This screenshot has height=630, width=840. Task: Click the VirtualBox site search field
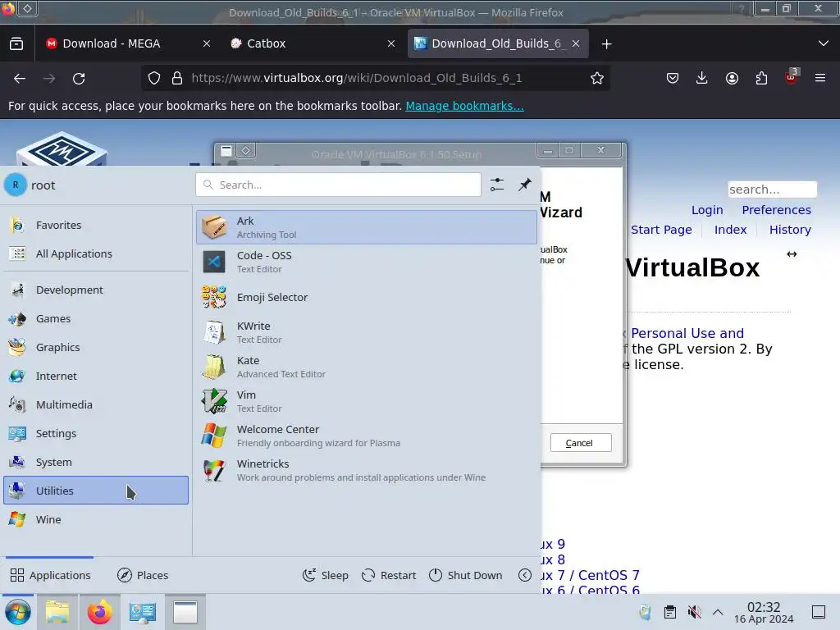pos(772,189)
